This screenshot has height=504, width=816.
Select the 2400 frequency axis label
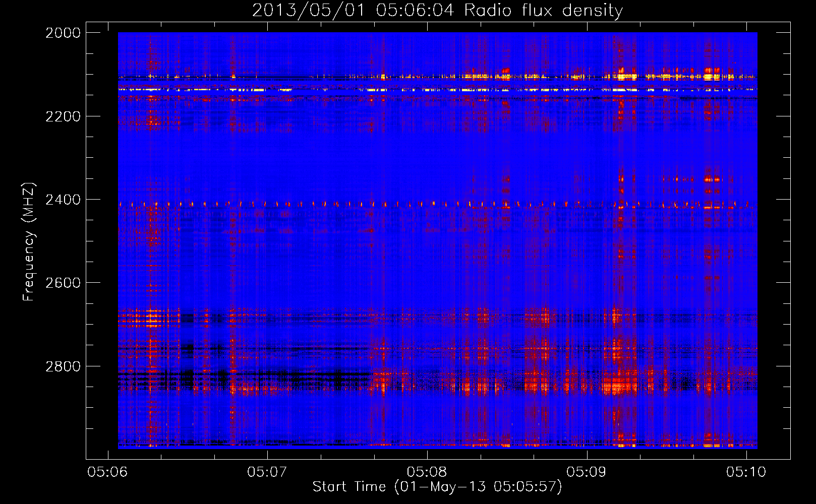(x=63, y=200)
